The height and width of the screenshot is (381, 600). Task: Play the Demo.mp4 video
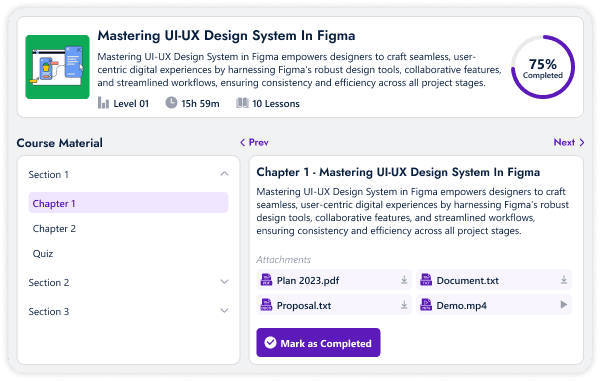tap(564, 305)
